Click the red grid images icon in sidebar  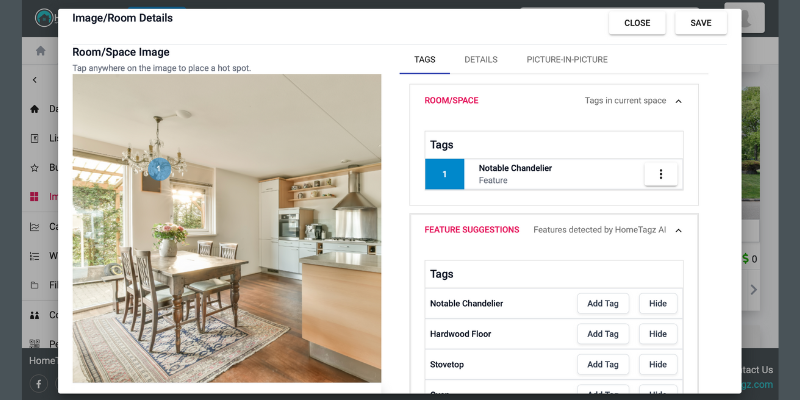click(34, 196)
